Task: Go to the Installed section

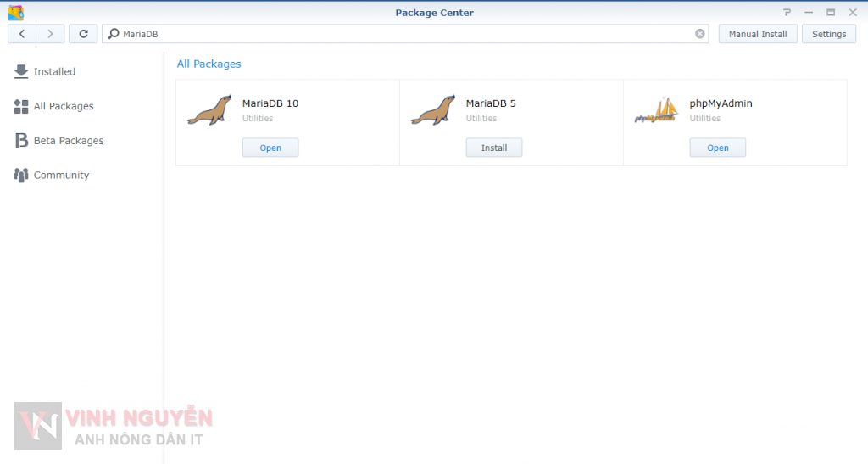Action: click(54, 72)
